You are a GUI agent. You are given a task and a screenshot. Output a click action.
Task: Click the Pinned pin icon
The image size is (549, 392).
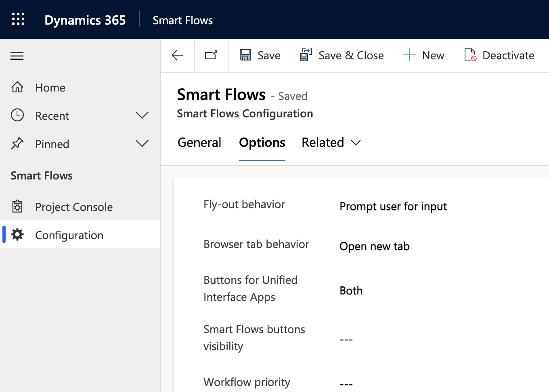coord(17,144)
